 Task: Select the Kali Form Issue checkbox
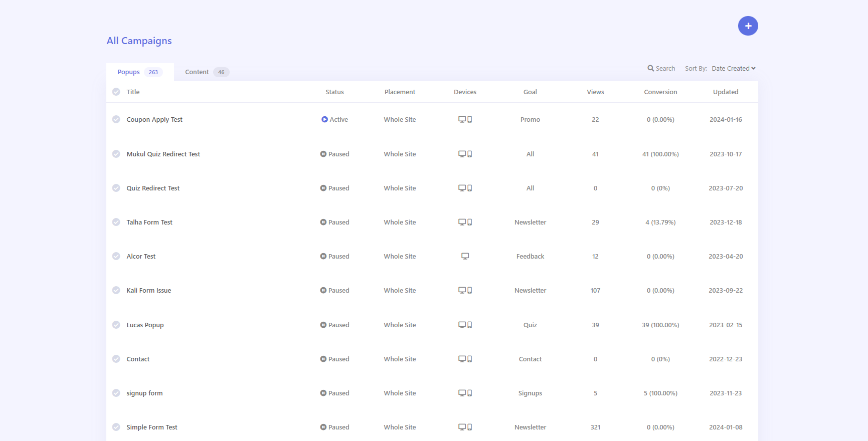click(x=116, y=290)
